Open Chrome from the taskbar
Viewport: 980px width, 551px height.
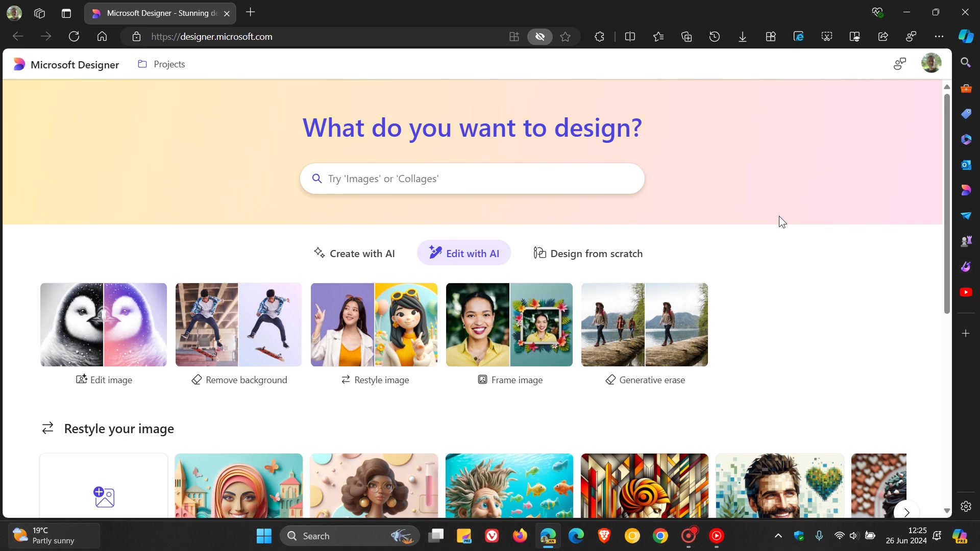click(660, 536)
